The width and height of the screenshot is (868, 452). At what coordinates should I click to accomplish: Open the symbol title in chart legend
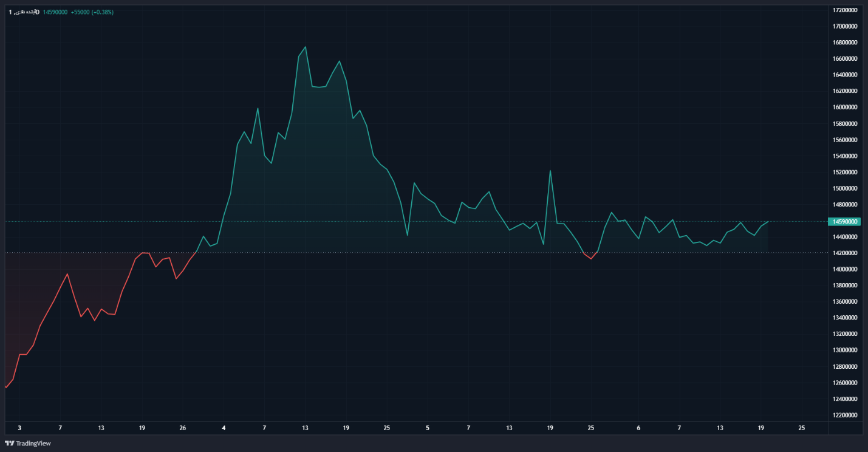[24, 12]
